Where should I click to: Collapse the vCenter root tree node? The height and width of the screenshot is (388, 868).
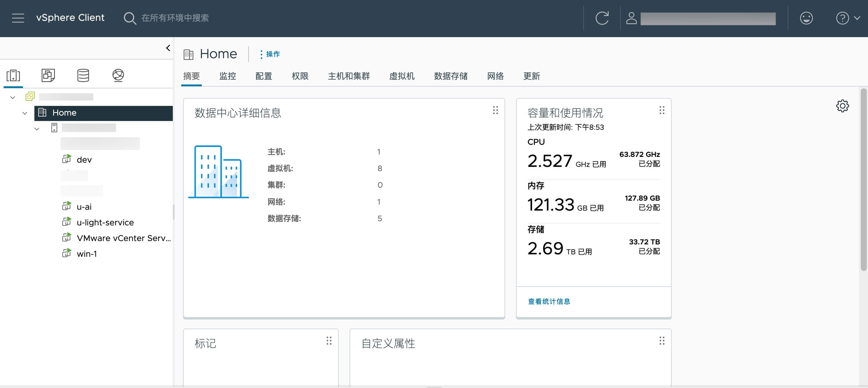pyautogui.click(x=13, y=97)
